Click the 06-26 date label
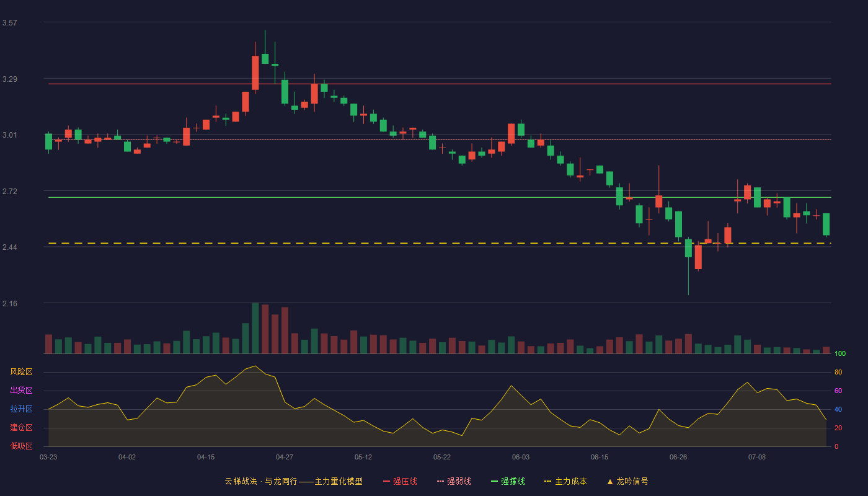868x496 pixels. 678,457
